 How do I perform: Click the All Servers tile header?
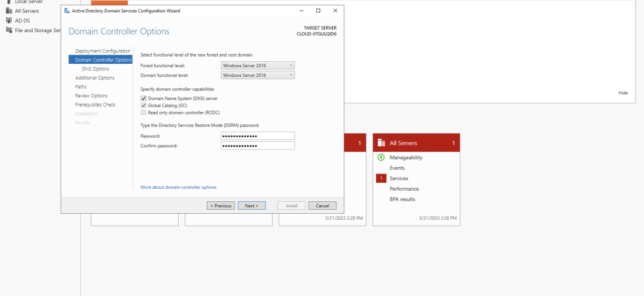pos(417,143)
